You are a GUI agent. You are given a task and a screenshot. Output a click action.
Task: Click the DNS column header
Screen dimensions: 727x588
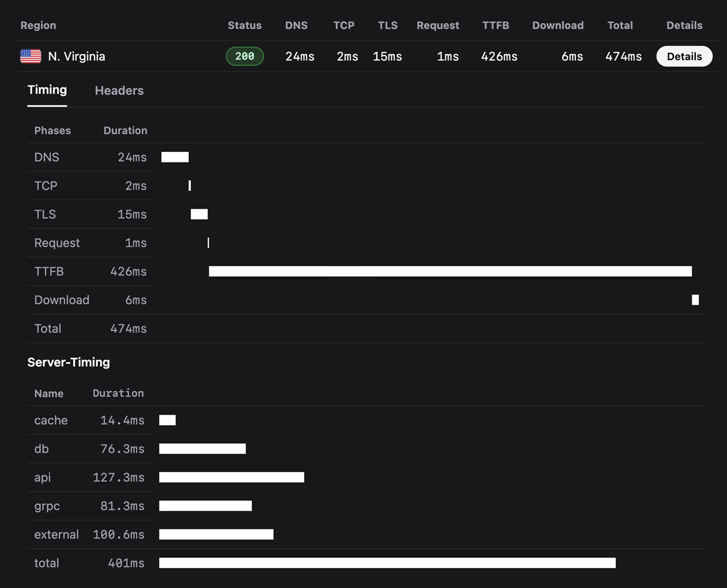(x=296, y=25)
